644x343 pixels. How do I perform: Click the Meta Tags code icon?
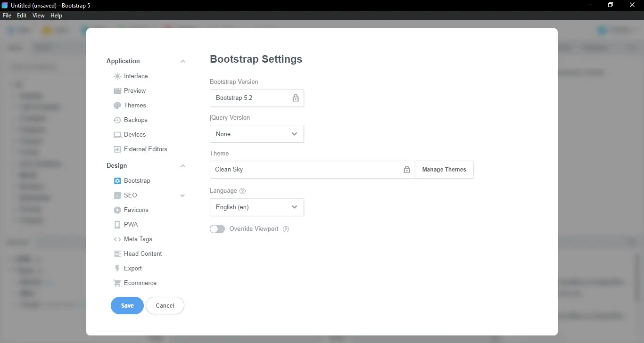point(117,239)
